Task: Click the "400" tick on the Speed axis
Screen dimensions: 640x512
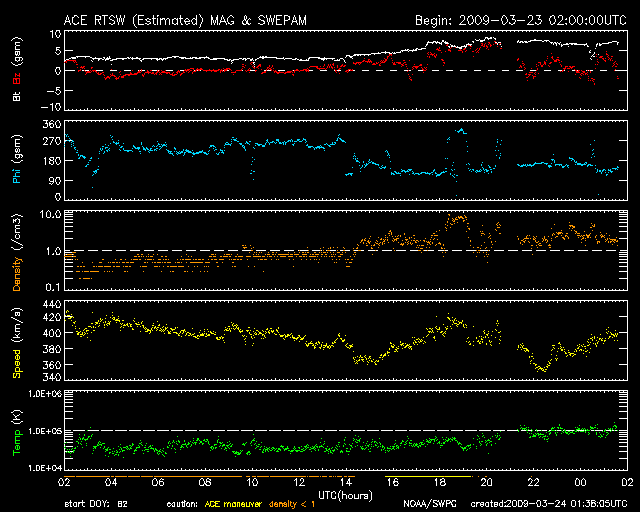Action: pos(52,333)
